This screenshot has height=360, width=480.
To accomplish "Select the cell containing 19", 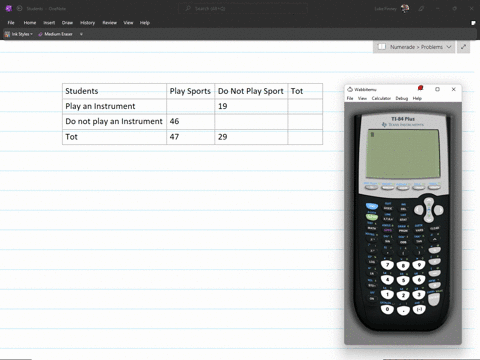I will click(x=251, y=106).
